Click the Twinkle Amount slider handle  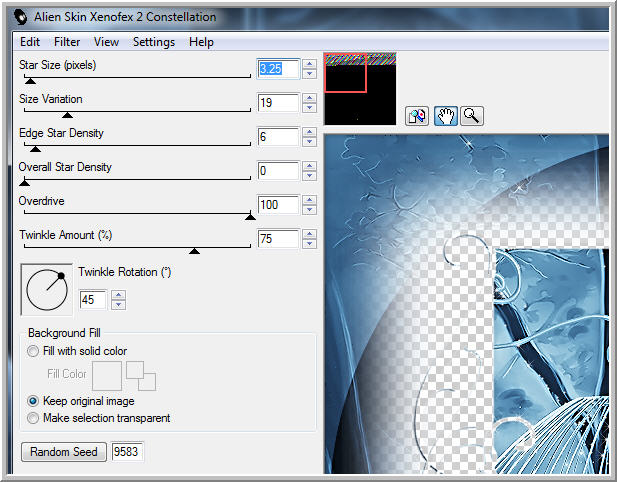pos(194,251)
